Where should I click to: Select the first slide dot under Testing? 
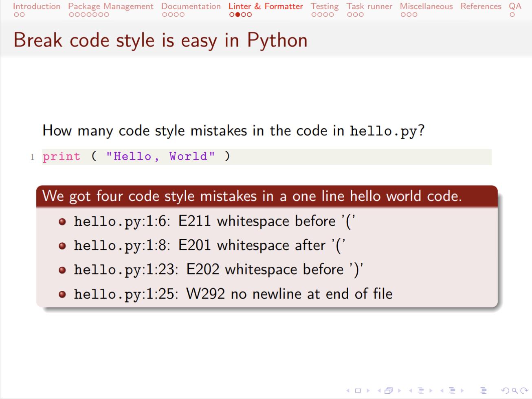(314, 15)
